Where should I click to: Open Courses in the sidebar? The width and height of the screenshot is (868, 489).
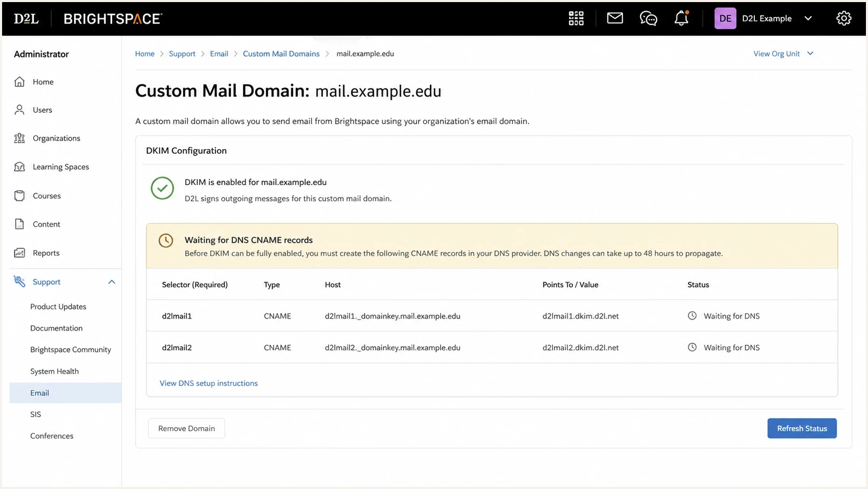tap(47, 196)
